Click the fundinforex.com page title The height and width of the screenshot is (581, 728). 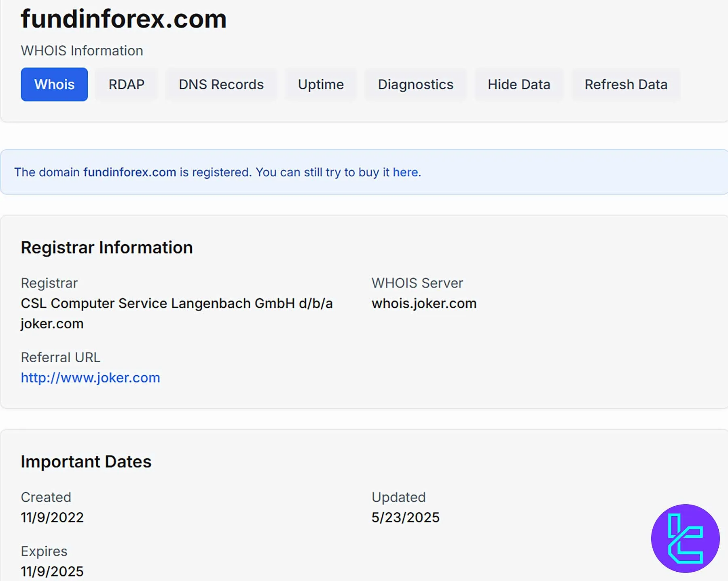[123, 19]
